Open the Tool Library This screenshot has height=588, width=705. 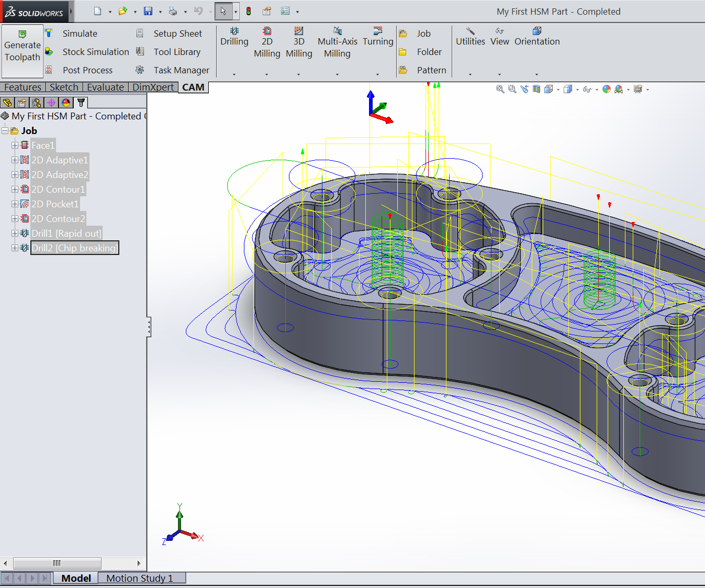(x=169, y=52)
